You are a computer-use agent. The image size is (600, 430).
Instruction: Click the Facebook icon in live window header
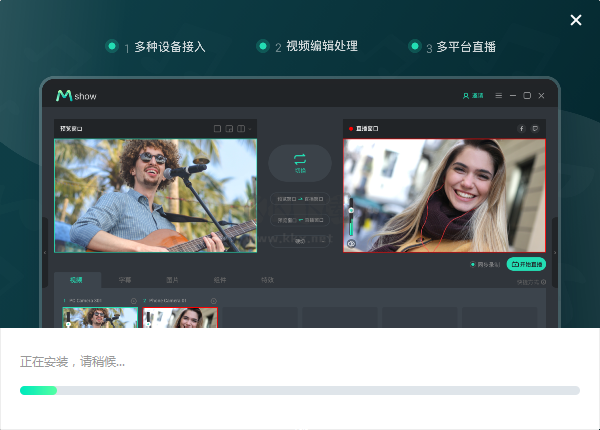coord(521,129)
